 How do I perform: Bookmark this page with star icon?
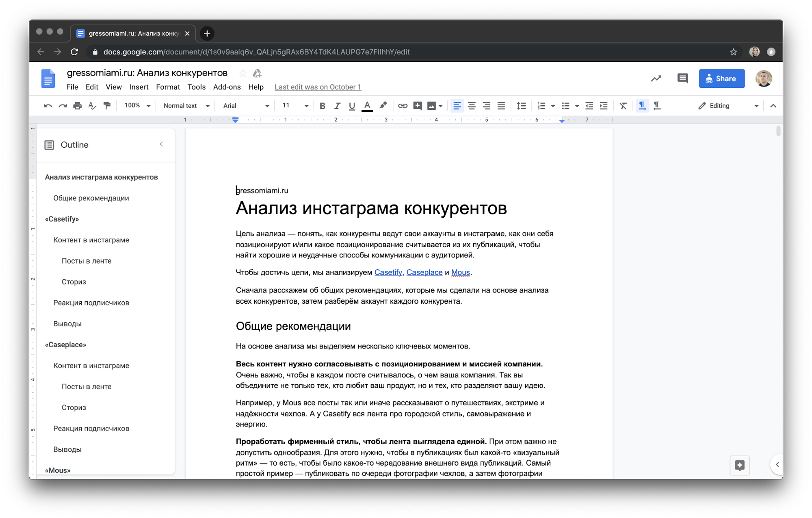click(x=733, y=52)
